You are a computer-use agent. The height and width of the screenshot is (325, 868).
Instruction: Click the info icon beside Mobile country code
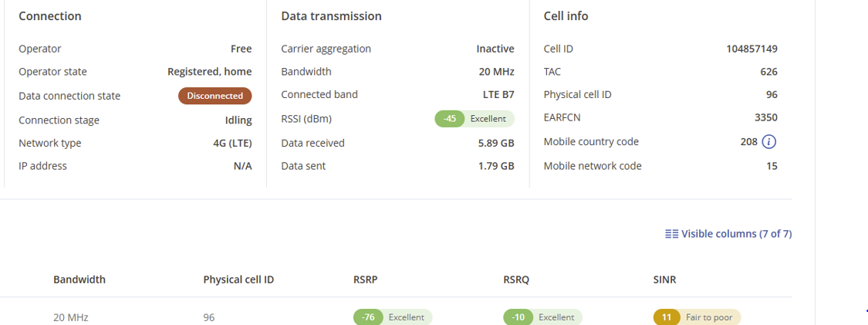point(768,142)
